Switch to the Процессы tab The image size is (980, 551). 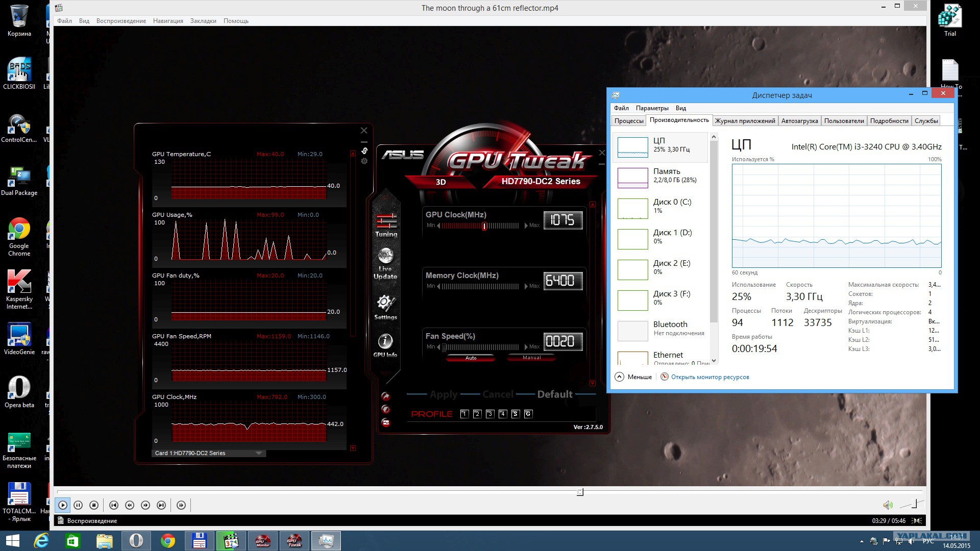(629, 121)
